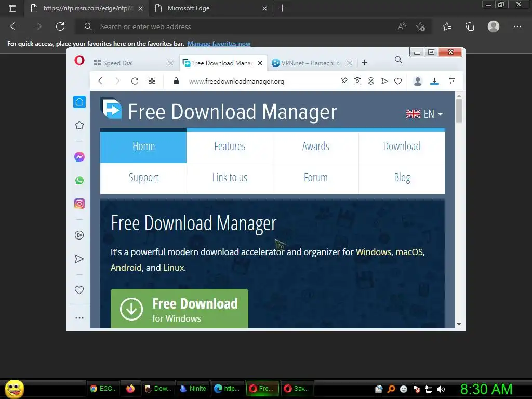Open the Opera menu logo
The image size is (532, 399).
point(79,61)
